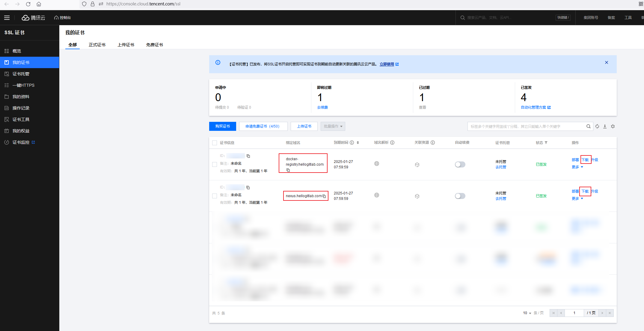Viewport: 644px width, 331px height.
Task: Click the site lock icon in address bar
Action: click(x=93, y=4)
